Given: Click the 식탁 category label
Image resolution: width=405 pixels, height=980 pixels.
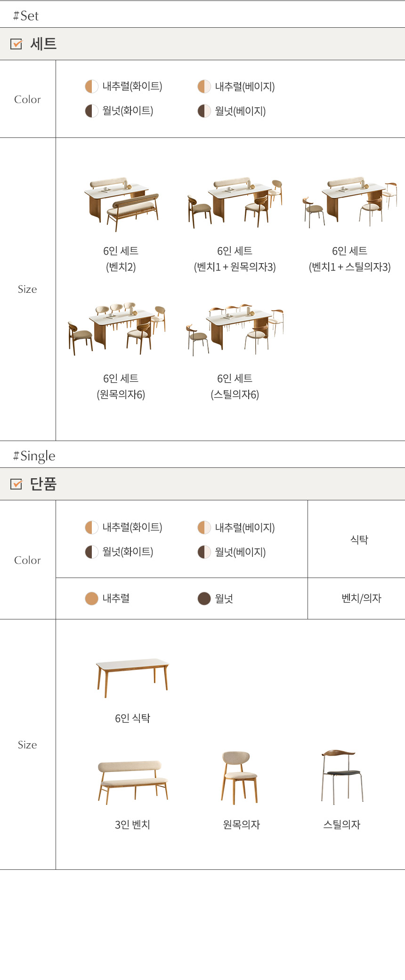Looking at the screenshot, I should click(x=359, y=539).
